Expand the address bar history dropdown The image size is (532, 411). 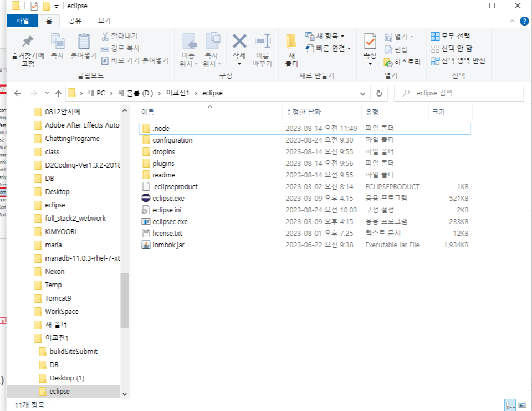pos(362,93)
